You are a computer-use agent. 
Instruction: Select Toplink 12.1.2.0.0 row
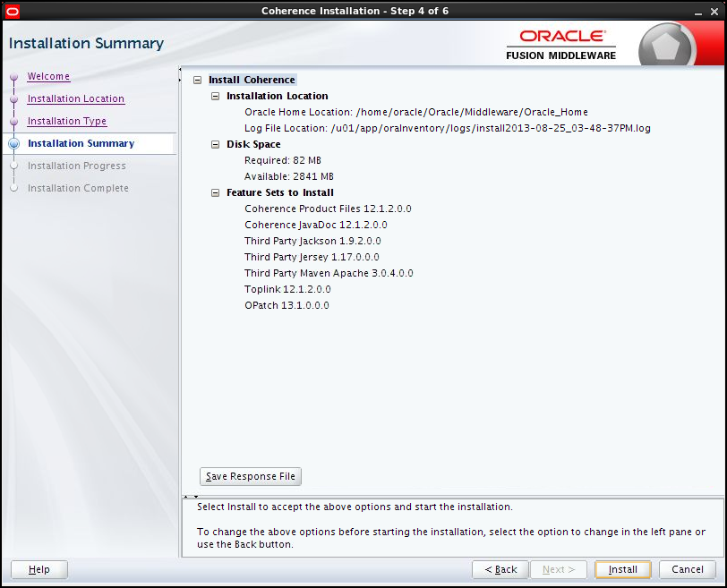coord(287,289)
